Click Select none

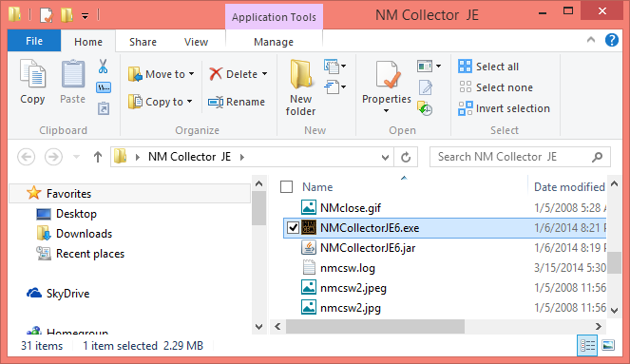(x=495, y=87)
